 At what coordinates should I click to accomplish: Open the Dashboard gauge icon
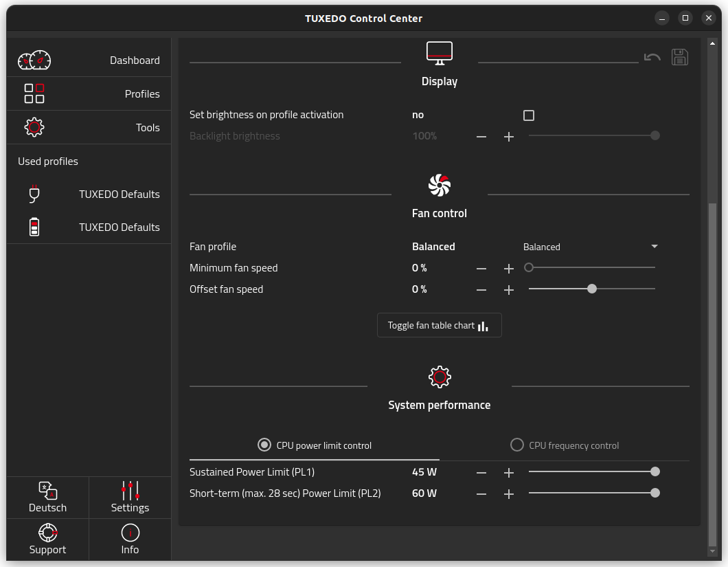34,60
